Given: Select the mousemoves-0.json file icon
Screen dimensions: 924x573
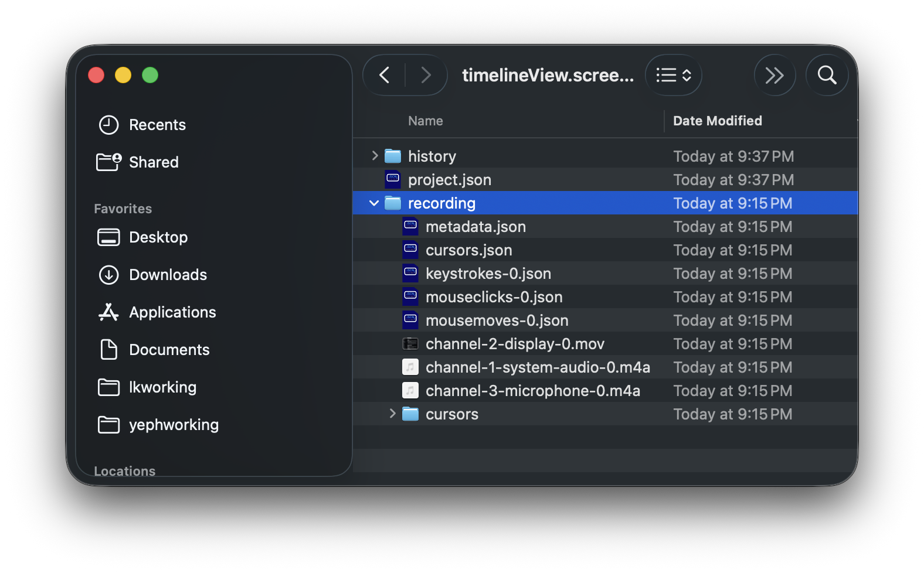Looking at the screenshot, I should tap(410, 320).
